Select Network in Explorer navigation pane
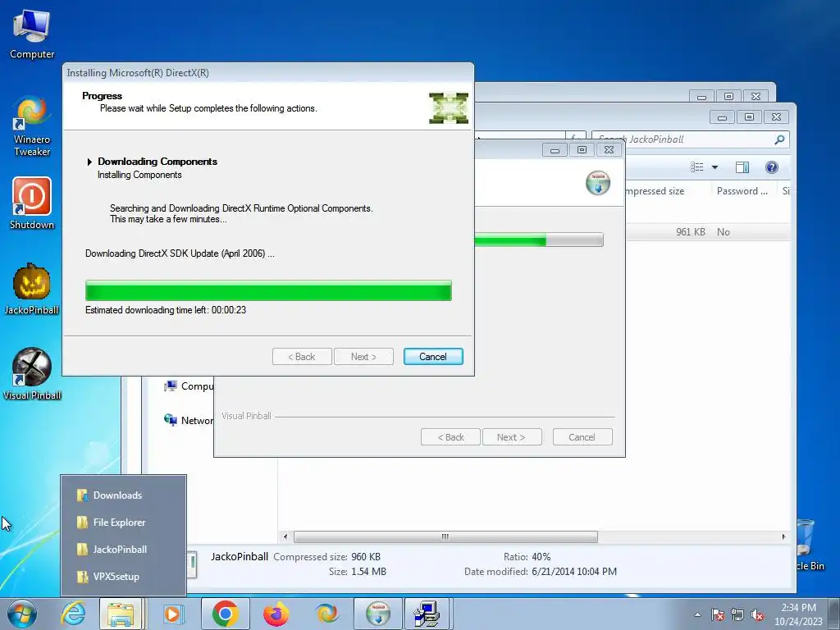Screen dimensions: 840x630 189,421
